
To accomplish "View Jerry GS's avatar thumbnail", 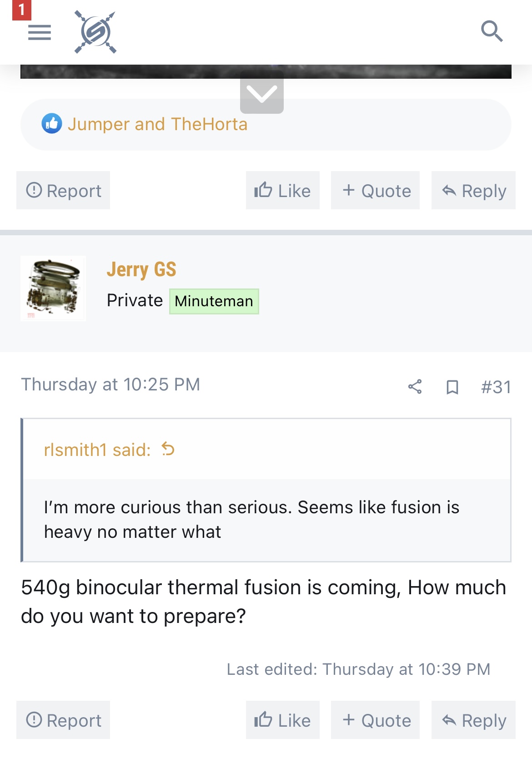I will (x=53, y=288).
